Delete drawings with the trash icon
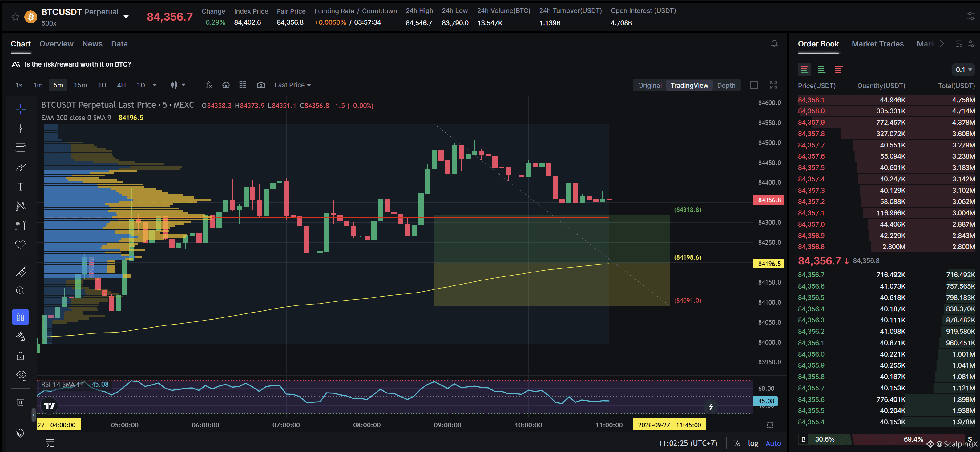Viewport: 980px width, 452px height. pos(21,402)
